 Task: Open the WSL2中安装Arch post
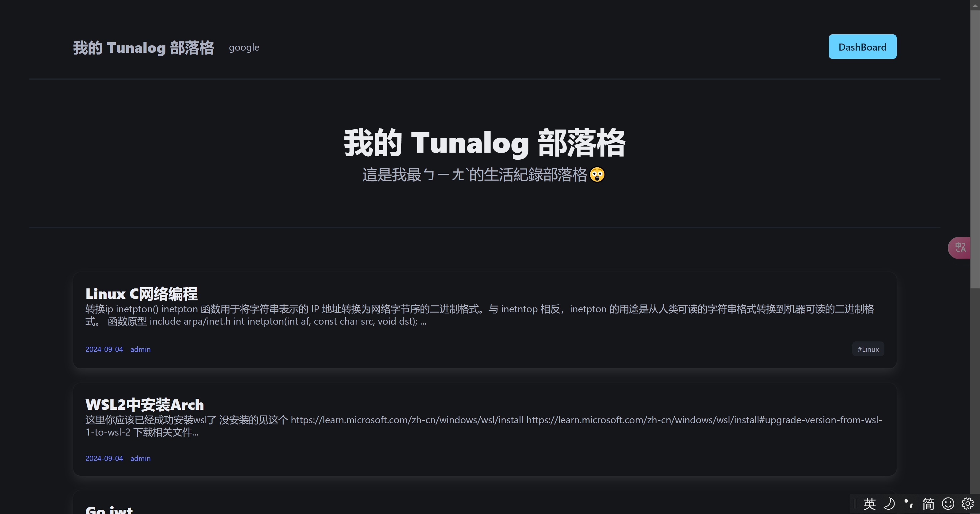(144, 404)
